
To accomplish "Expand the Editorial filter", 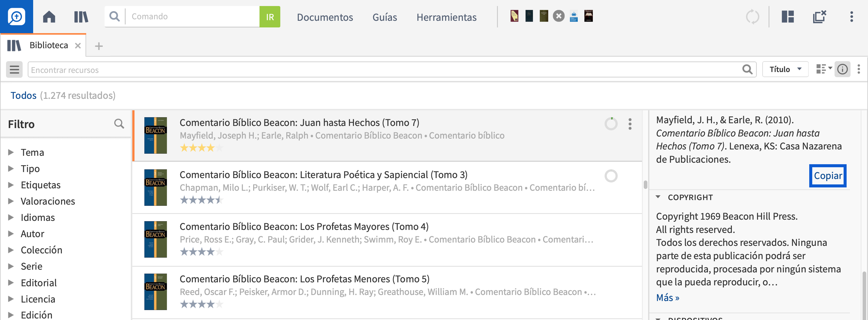I will point(11,283).
